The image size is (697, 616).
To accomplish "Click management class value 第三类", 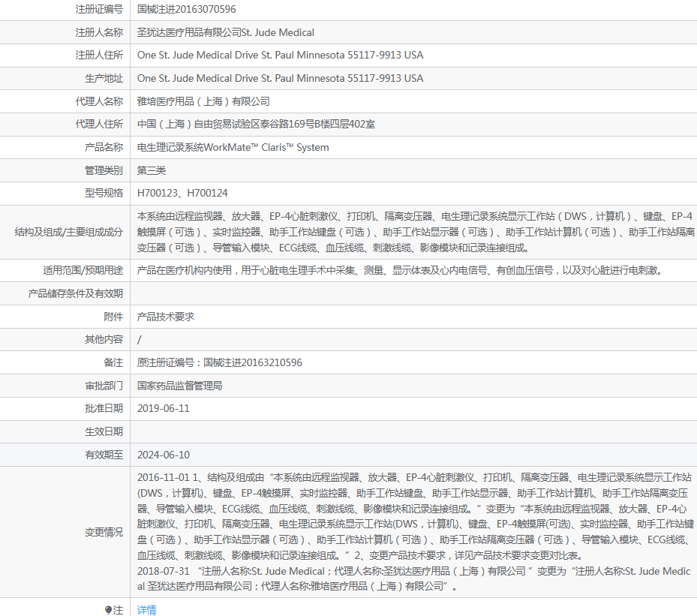I will coord(151,170).
